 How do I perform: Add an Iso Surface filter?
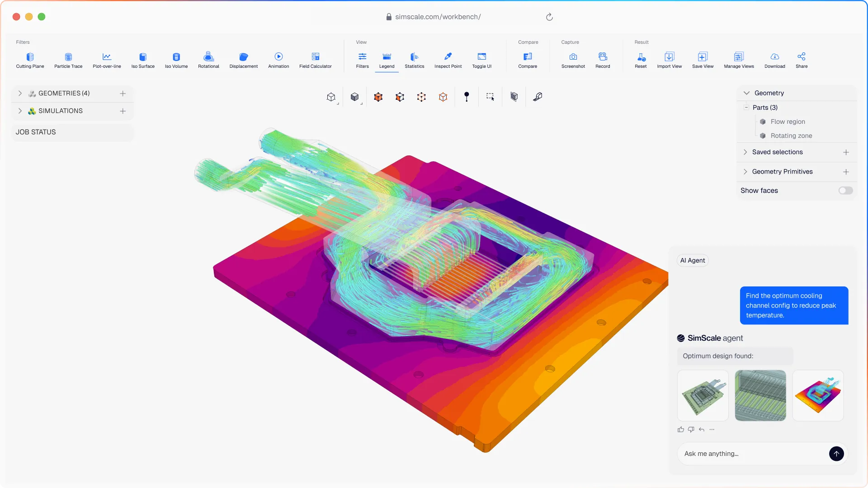pyautogui.click(x=143, y=60)
